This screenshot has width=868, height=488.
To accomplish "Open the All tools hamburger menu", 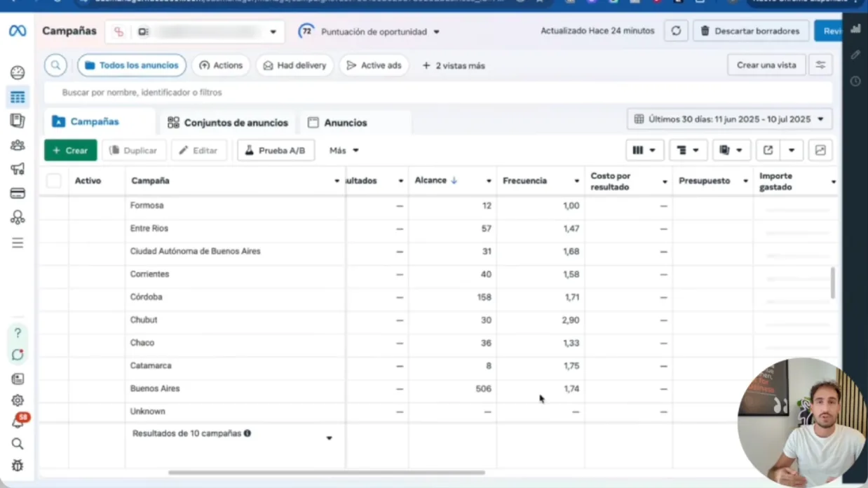I will click(18, 243).
